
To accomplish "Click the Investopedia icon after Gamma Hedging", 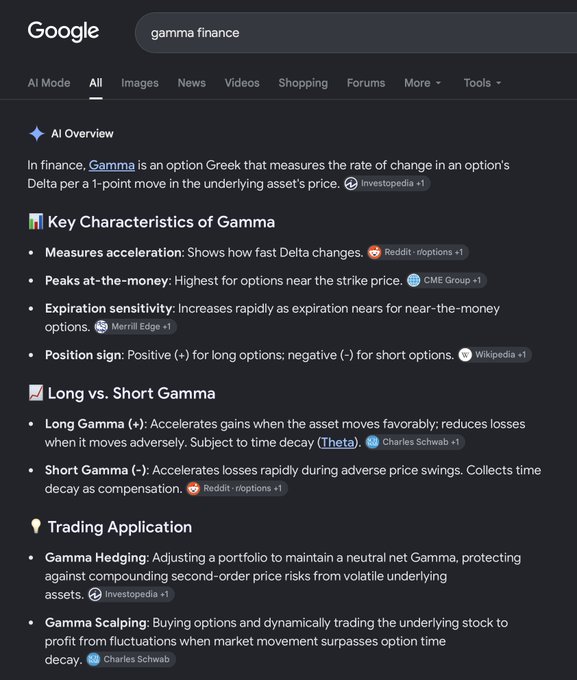I will point(95,594).
